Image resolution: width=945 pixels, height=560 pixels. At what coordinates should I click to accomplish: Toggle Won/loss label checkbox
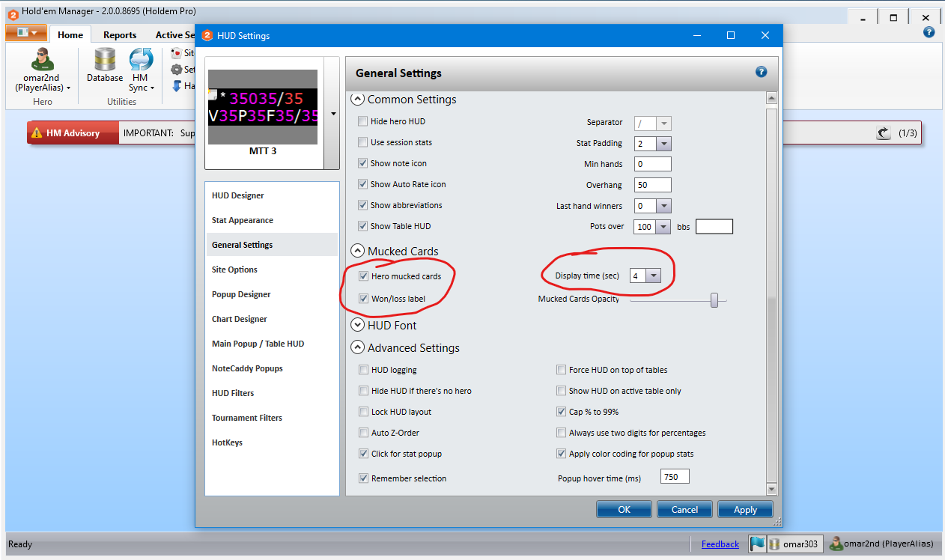pyautogui.click(x=364, y=299)
